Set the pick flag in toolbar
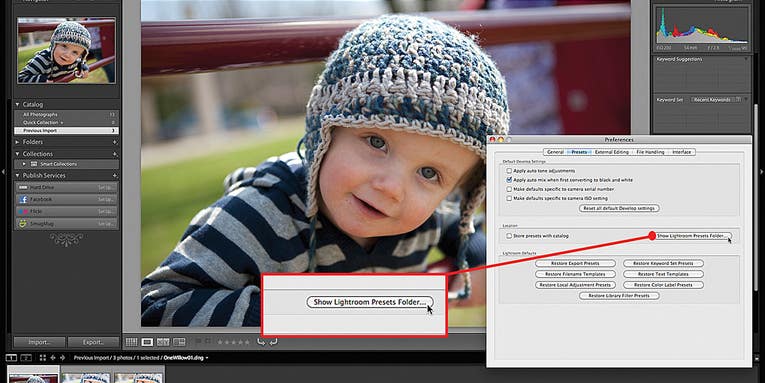This screenshot has width=765, height=383. (x=198, y=342)
